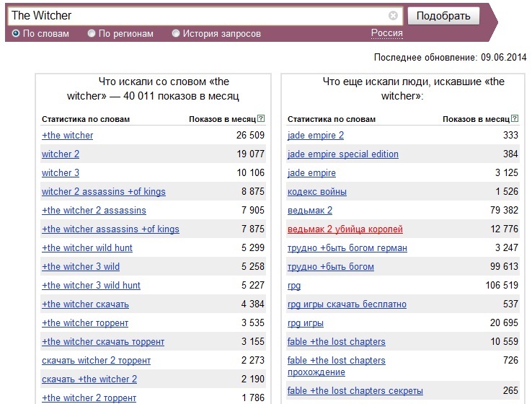Open the '+the witcher' keyword link

[67, 135]
